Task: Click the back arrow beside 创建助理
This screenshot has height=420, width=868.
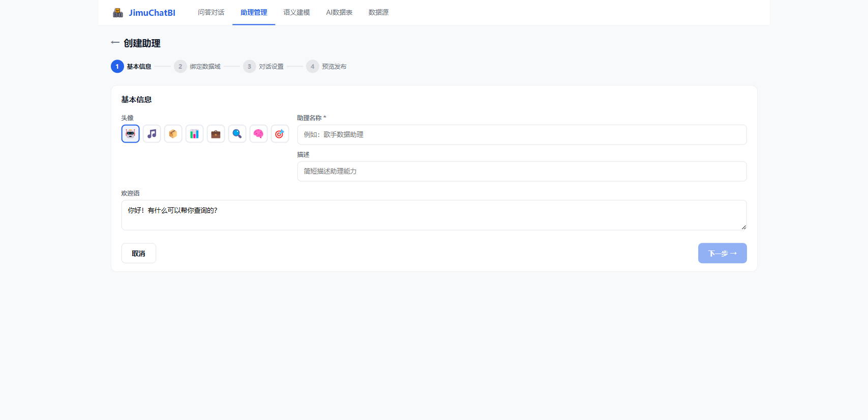Action: (115, 43)
